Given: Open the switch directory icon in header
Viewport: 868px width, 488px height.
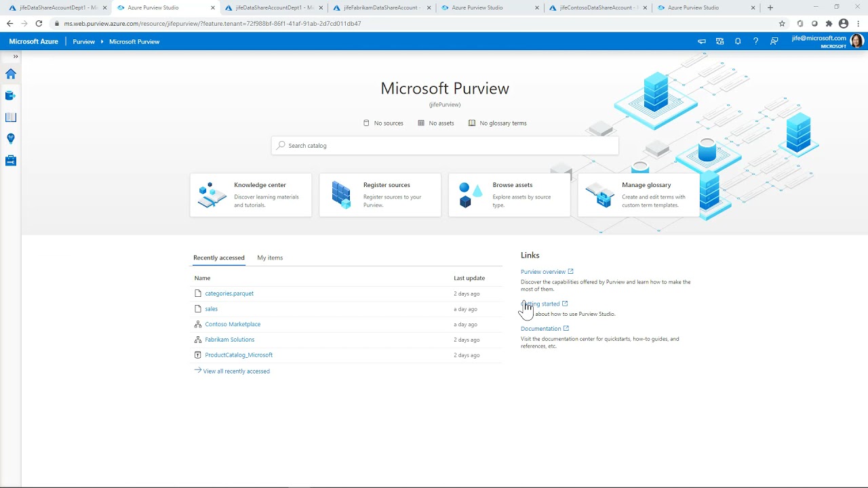Looking at the screenshot, I should click(x=719, y=41).
